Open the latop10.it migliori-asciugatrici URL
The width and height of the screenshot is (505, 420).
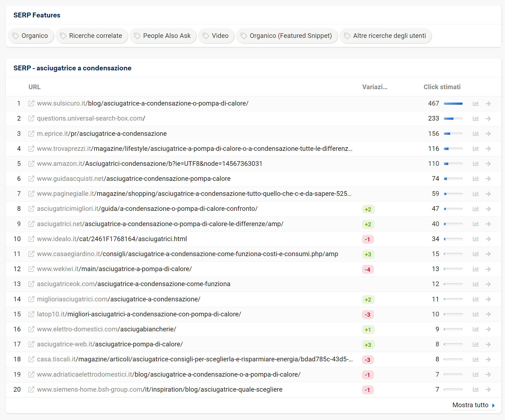tap(139, 314)
